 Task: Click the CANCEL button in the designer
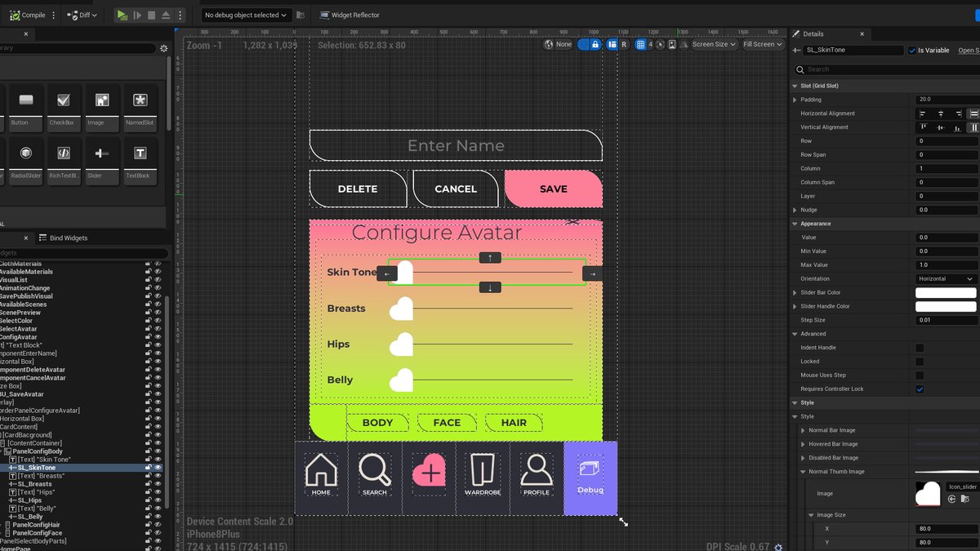point(456,189)
